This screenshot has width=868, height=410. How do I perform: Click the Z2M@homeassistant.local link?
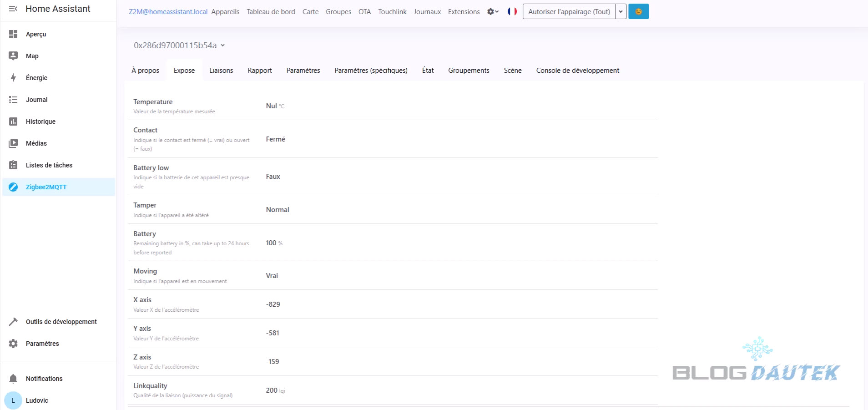[x=168, y=12]
